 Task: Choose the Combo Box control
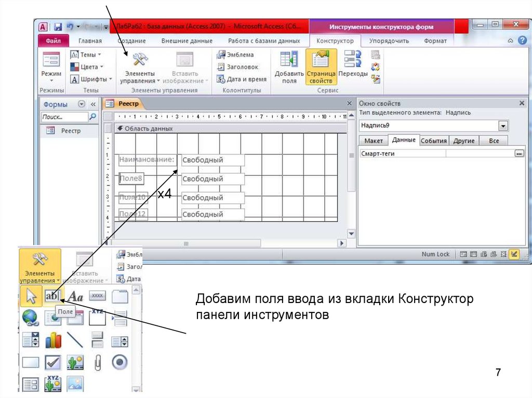[x=31, y=340]
